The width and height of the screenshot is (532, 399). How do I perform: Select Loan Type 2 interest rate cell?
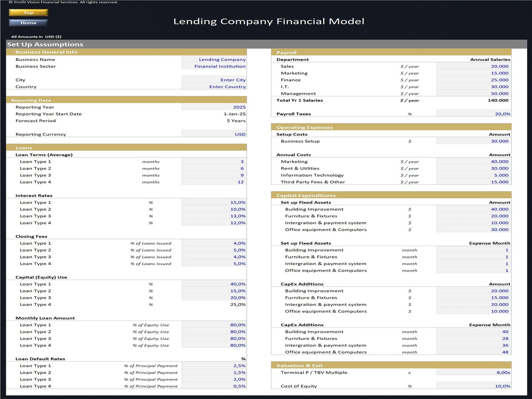coord(214,209)
